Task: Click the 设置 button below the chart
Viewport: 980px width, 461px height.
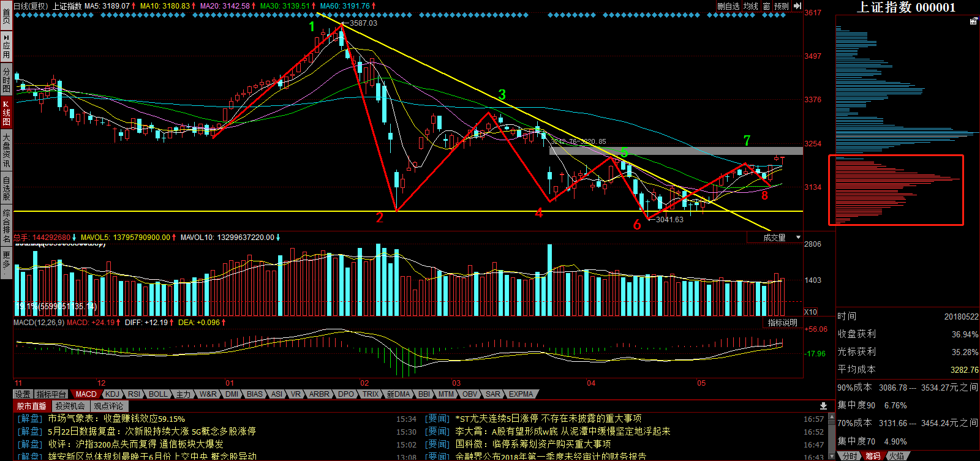Action: coord(23,394)
